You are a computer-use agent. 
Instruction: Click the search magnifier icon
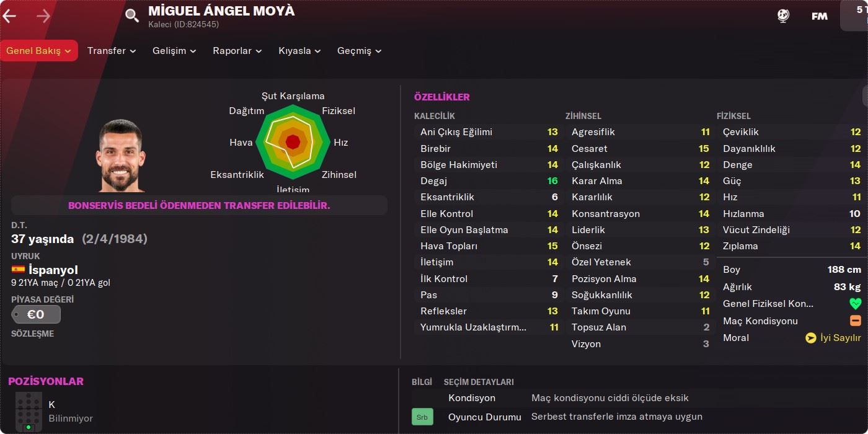coord(132,16)
